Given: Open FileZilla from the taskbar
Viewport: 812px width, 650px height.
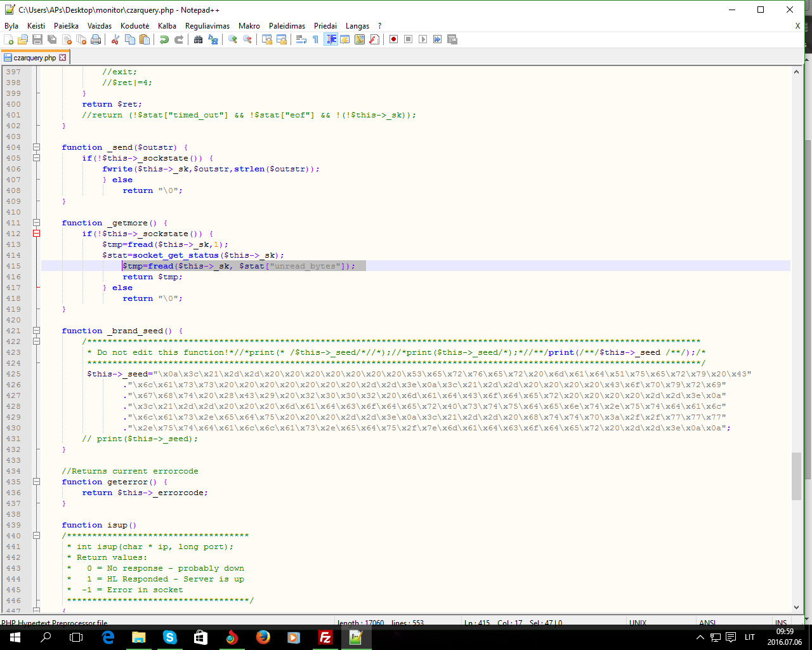Looking at the screenshot, I should tap(325, 637).
